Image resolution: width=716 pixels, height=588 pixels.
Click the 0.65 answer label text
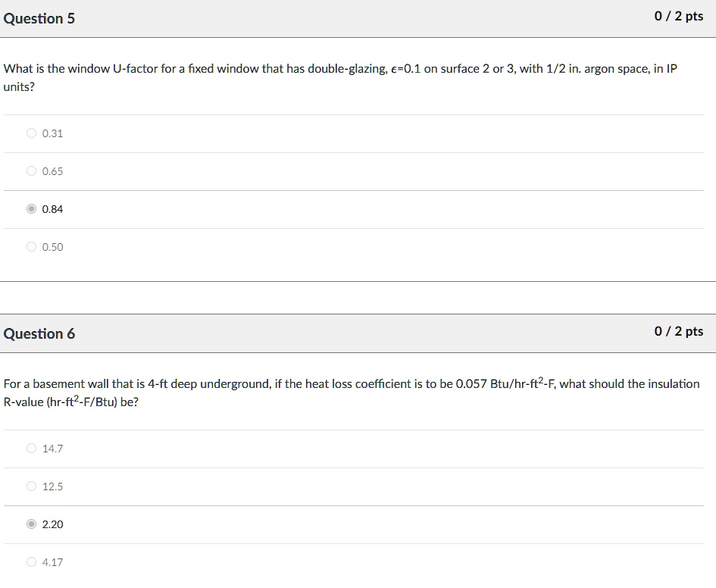[52, 171]
